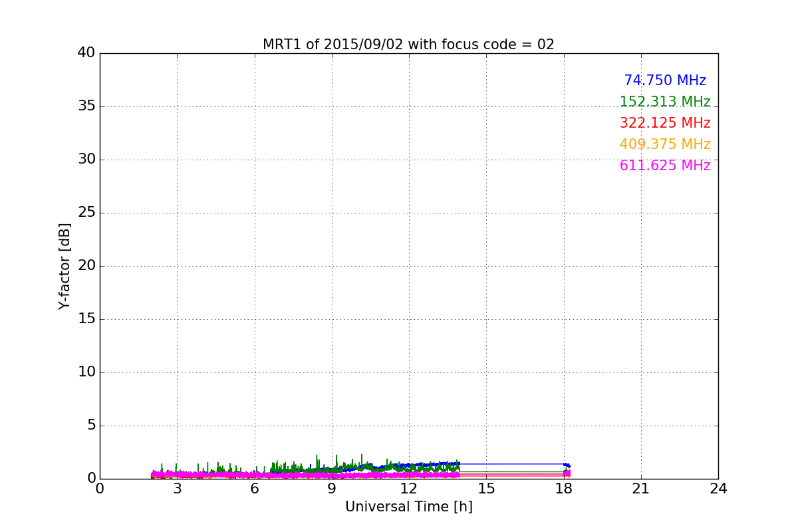Click y-axis tick value 10
The width and height of the screenshot is (798, 532).
coord(86,372)
